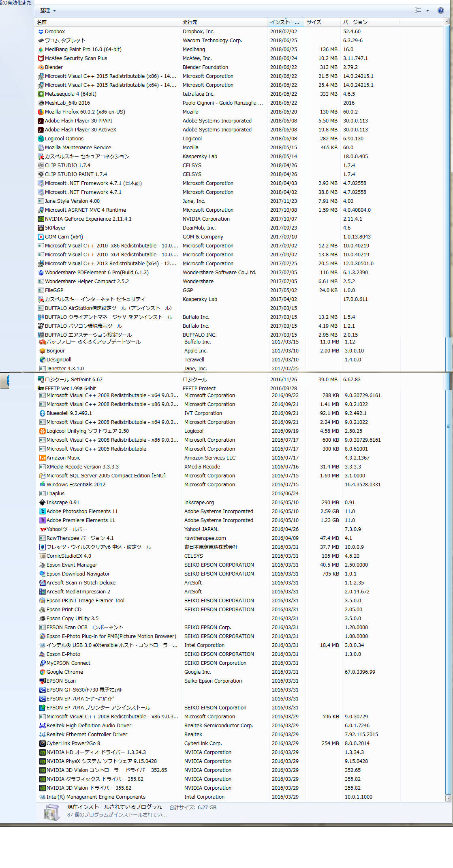Sort by the インストール date column header

(x=286, y=22)
